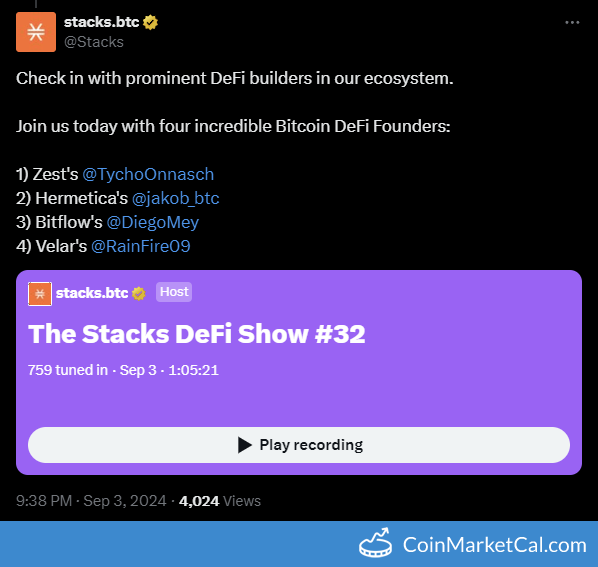Viewport: 598px width, 567px height.
Task: Click the CoinMarketCal coin logo icon
Action: coord(376,543)
